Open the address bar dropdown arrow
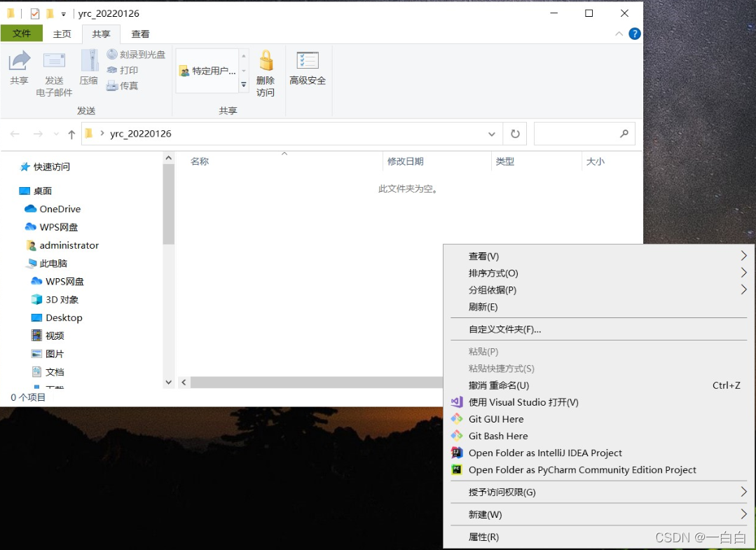The width and height of the screenshot is (756, 550). pyautogui.click(x=491, y=133)
